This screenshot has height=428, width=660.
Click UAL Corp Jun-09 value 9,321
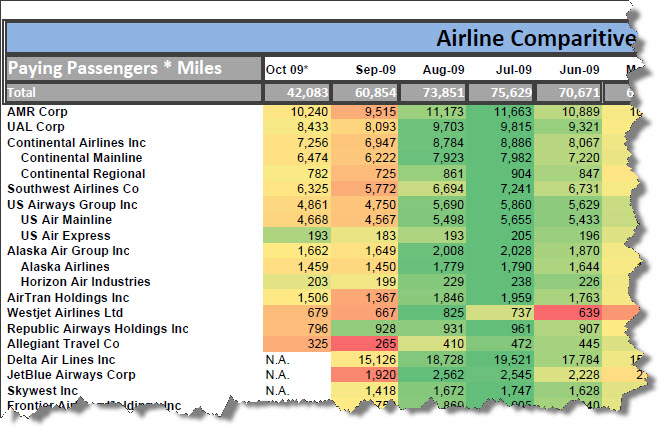[568, 127]
